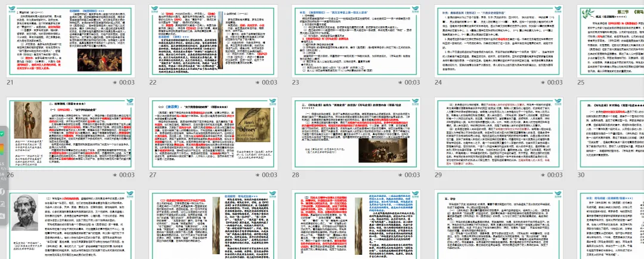Click slide number label 22
This screenshot has height=259, width=644.
(x=153, y=82)
